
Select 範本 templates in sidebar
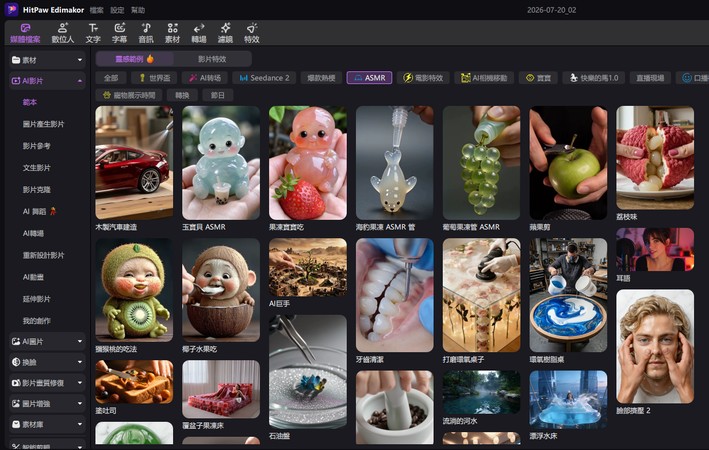coord(30,102)
